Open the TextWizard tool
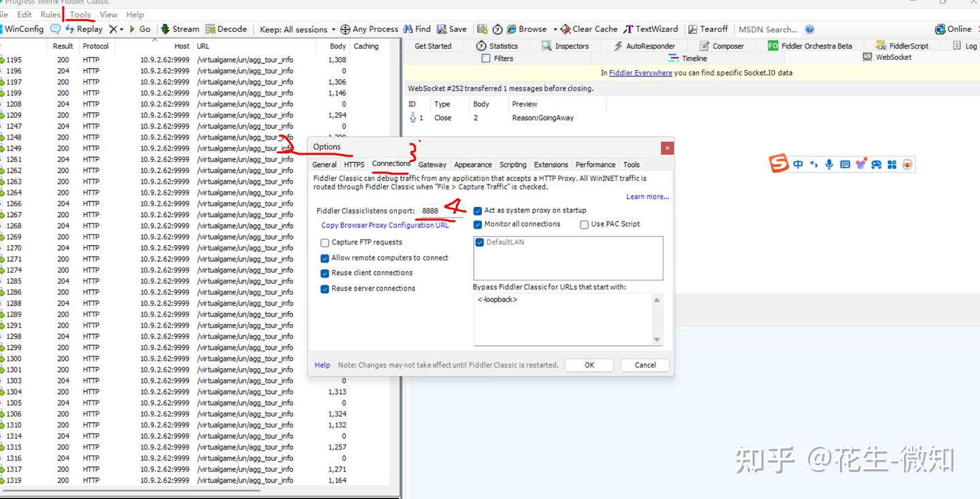This screenshot has height=499, width=980. coord(651,29)
